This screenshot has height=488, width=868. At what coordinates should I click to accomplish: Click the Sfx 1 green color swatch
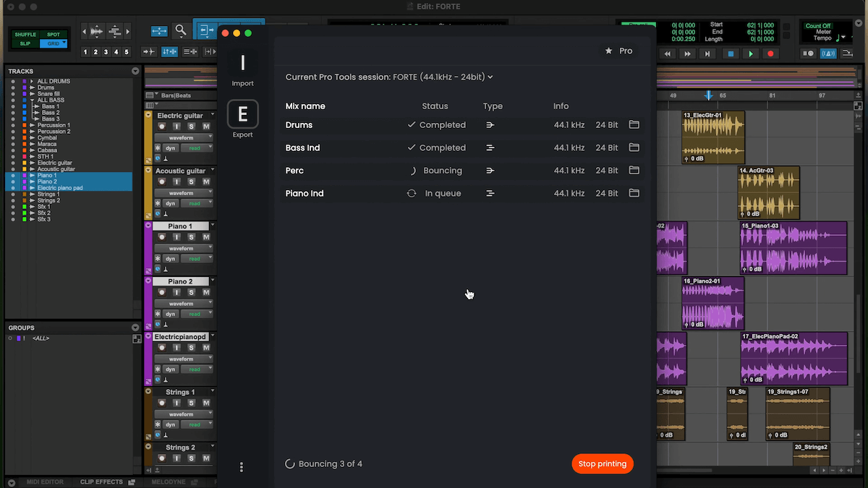tap(24, 207)
